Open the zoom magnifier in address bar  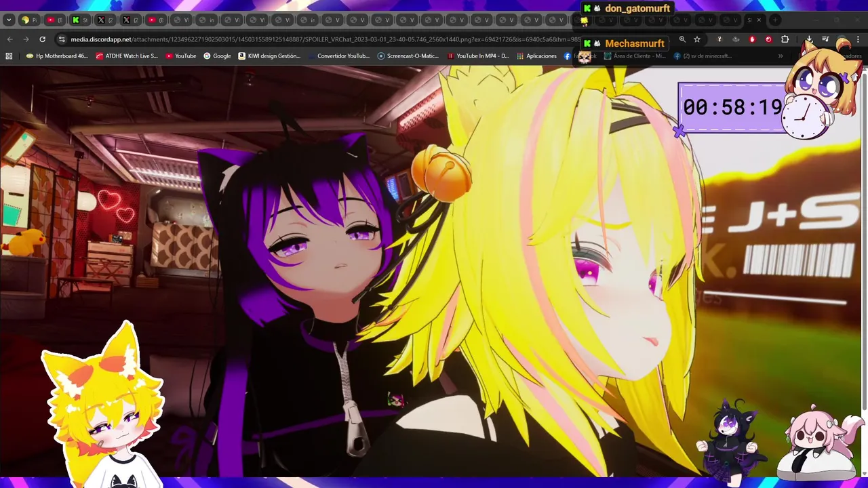(682, 39)
